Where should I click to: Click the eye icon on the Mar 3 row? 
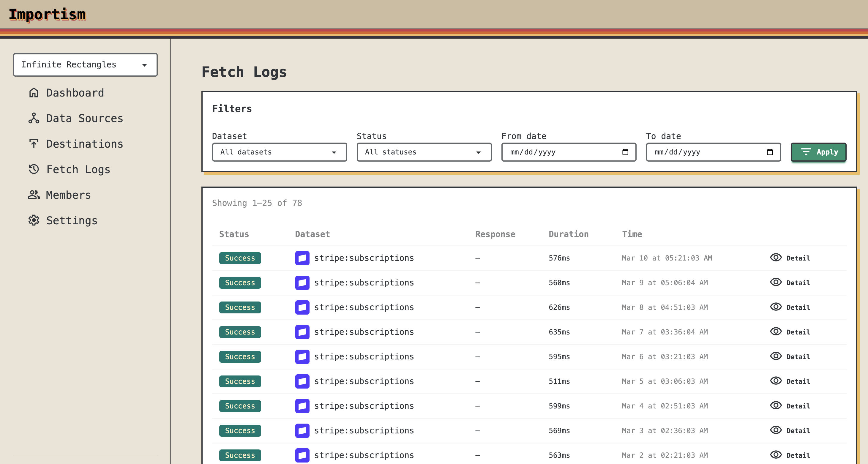(x=776, y=431)
